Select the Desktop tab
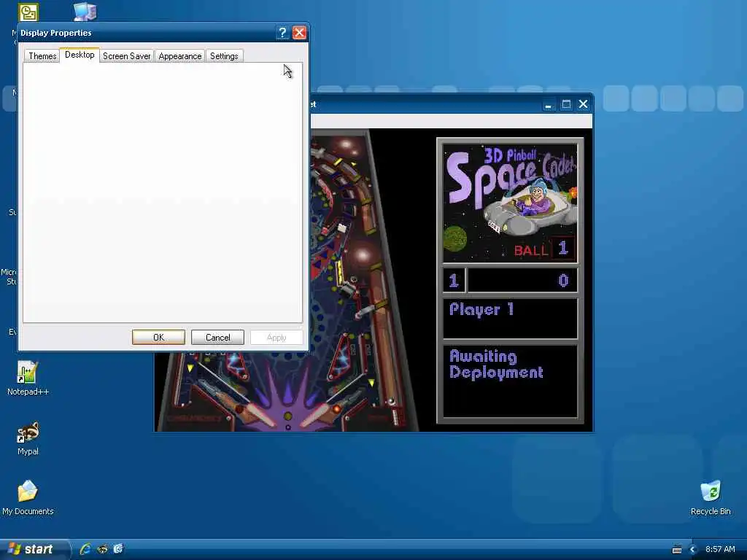 [x=80, y=55]
